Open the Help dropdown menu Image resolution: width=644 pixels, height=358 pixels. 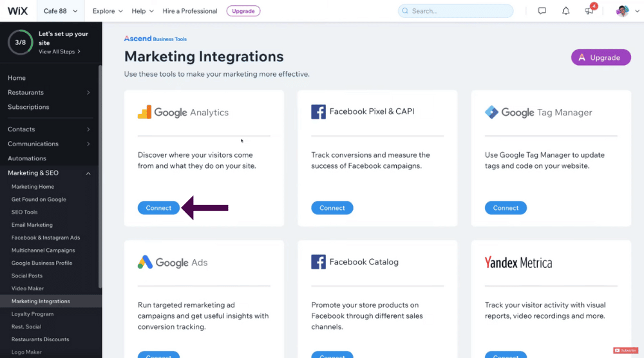[x=142, y=11]
